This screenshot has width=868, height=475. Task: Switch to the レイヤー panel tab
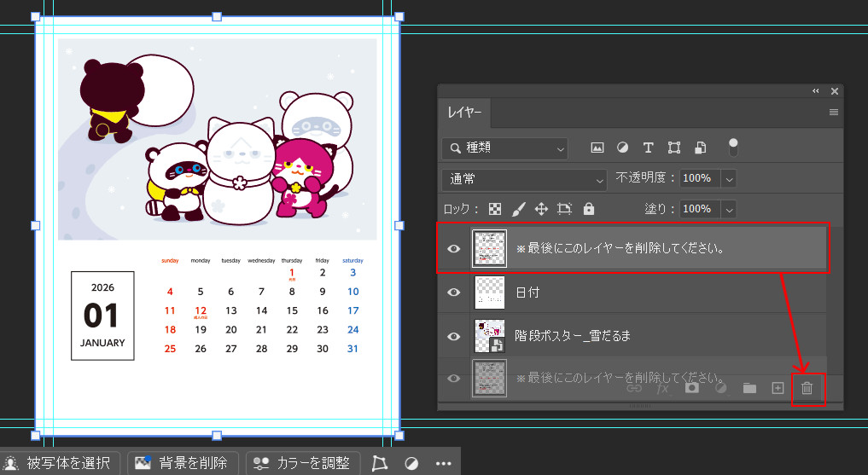pyautogui.click(x=465, y=113)
